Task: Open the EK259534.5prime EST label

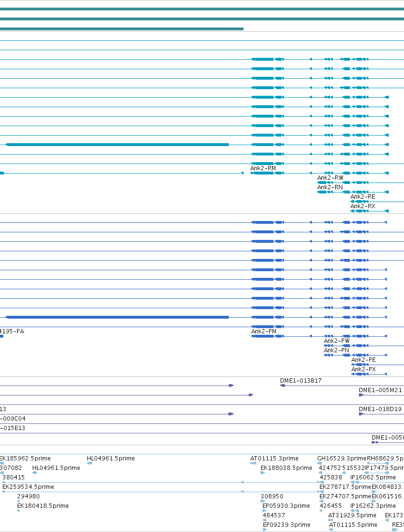Action: tap(28, 487)
